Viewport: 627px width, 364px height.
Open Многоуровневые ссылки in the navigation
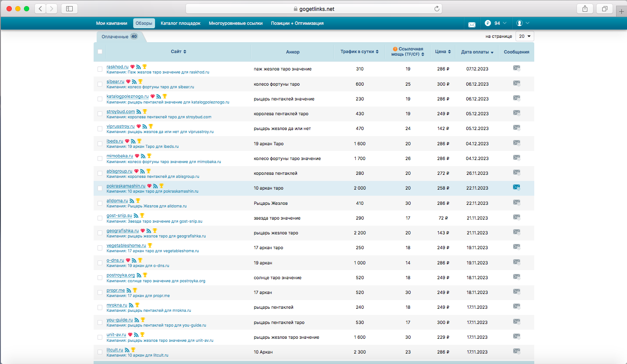(x=236, y=23)
